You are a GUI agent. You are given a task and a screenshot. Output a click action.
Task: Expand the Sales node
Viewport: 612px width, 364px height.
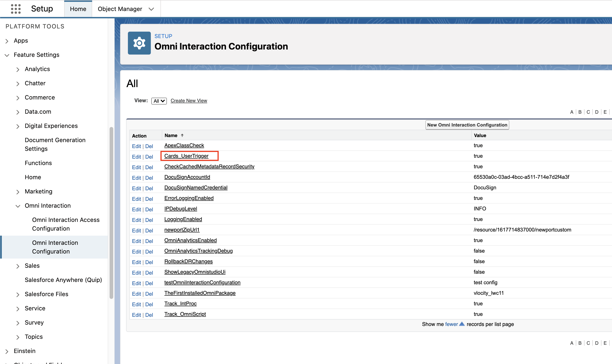point(18,266)
